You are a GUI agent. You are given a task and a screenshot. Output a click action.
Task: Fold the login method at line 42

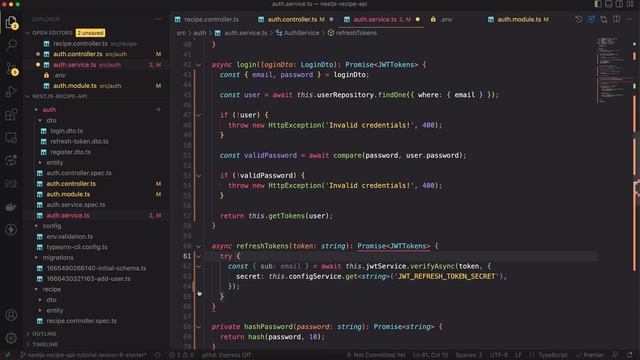pos(199,64)
